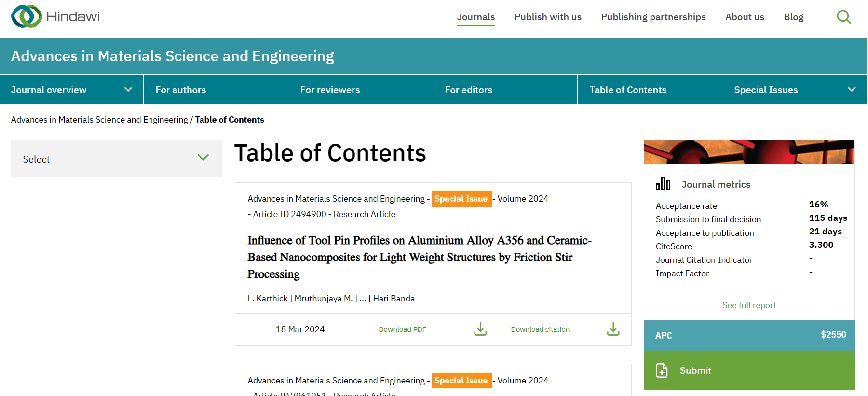868x396 pixels.
Task: Click the Download citation link
Action: tap(540, 329)
